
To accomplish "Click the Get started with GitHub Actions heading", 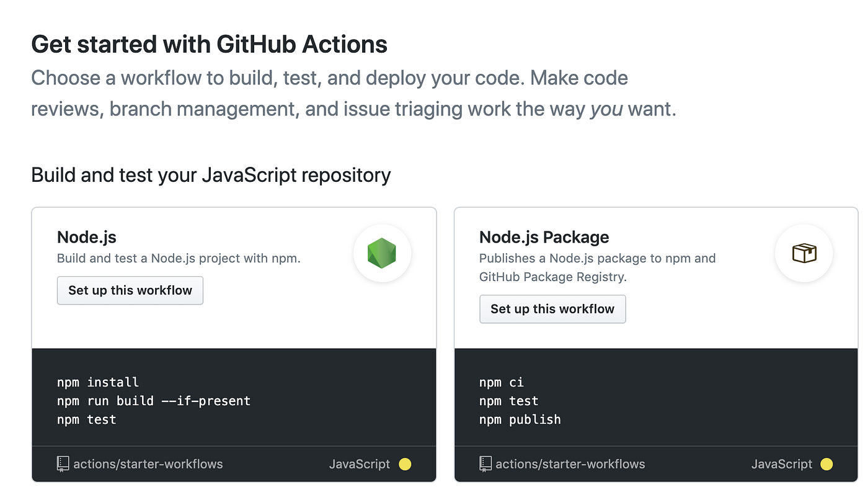I will coord(209,43).
